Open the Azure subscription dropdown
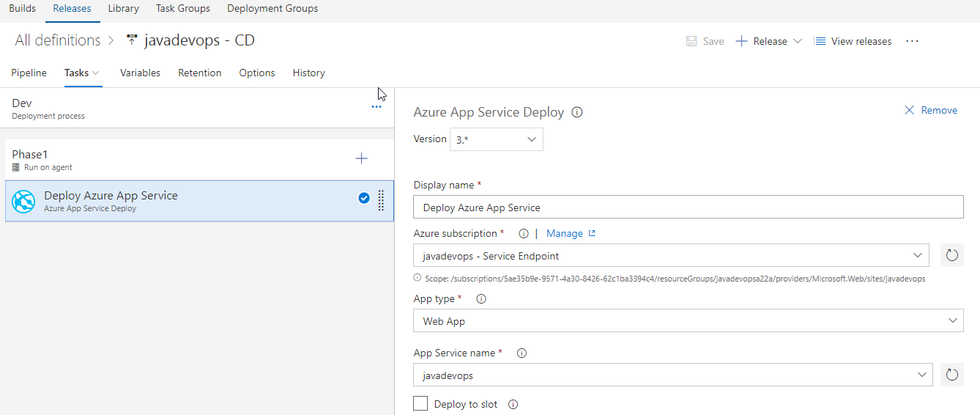980x415 pixels. pos(672,255)
